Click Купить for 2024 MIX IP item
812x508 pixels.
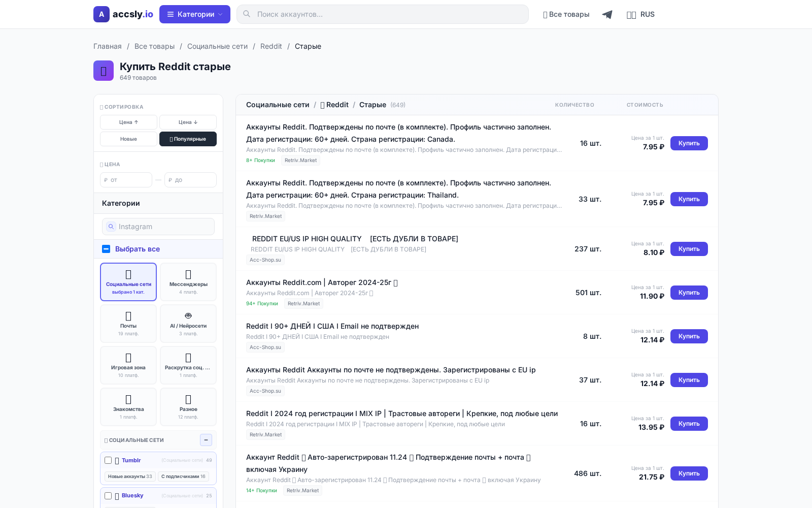(689, 424)
